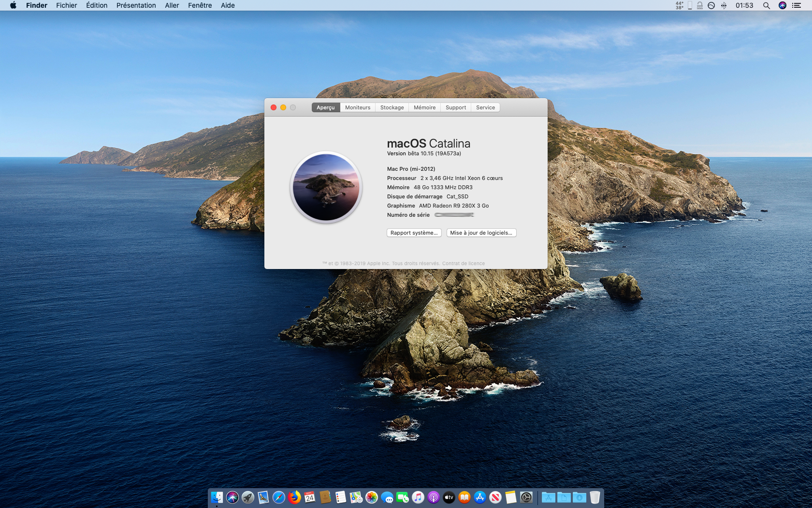812x508 pixels.
Task: Open Photos flower icon in Dock
Action: (372, 497)
